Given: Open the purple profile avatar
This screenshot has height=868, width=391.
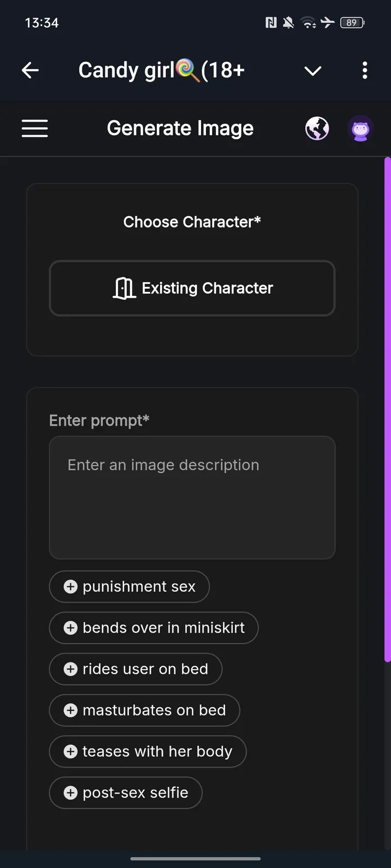Looking at the screenshot, I should point(361,129).
